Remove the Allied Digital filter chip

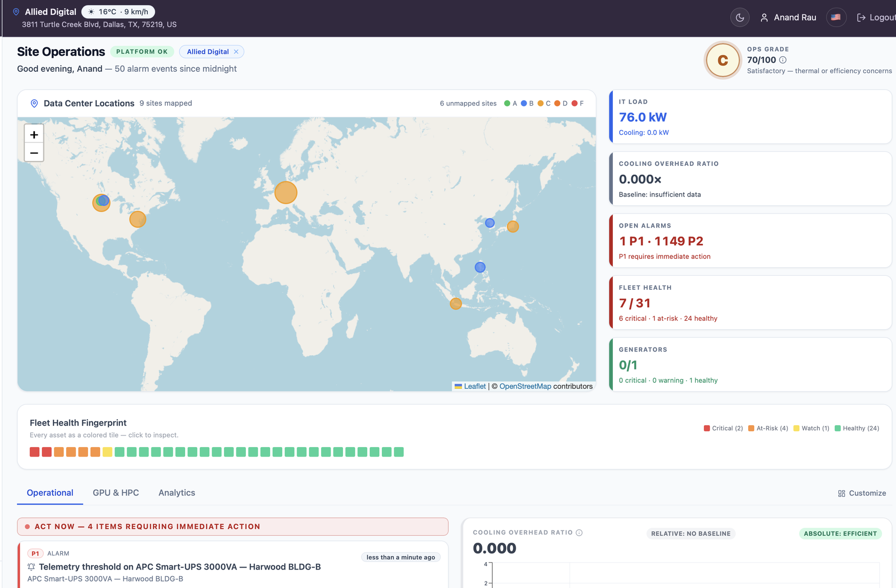pos(236,52)
